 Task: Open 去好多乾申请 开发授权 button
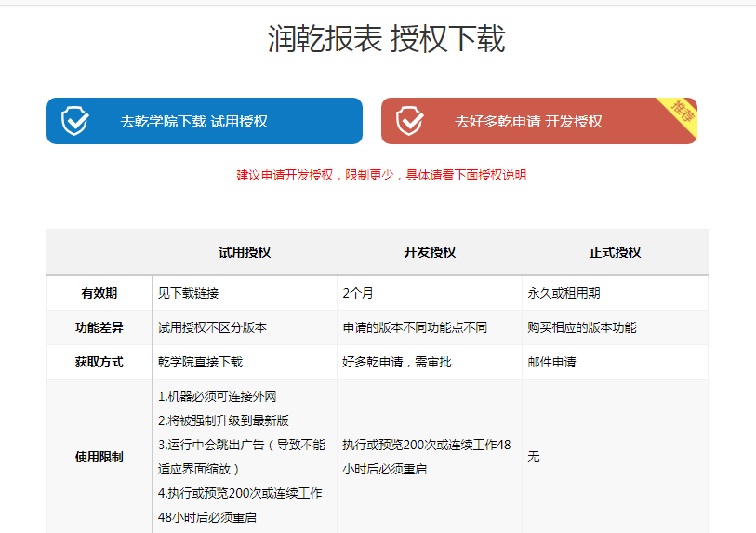click(528, 121)
